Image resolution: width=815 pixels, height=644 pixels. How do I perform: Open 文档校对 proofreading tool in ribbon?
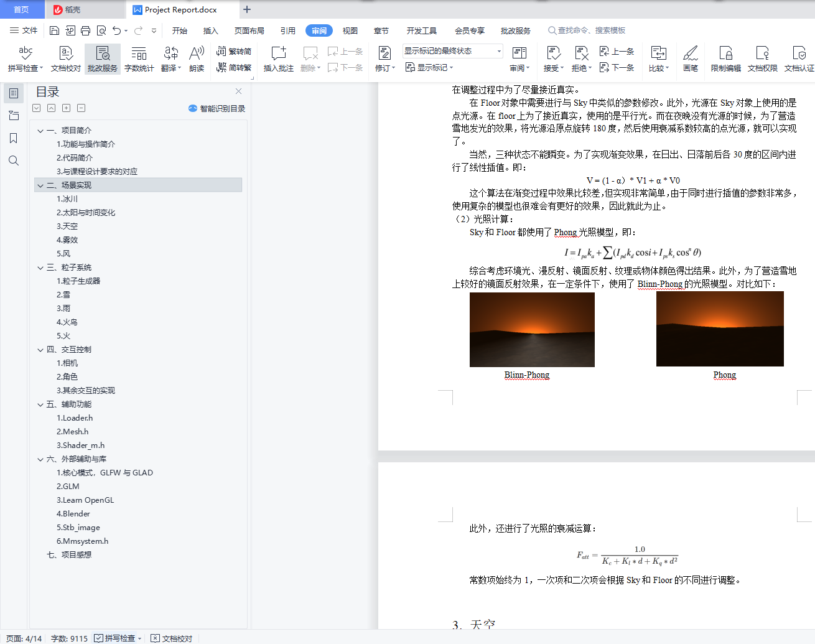[66, 59]
